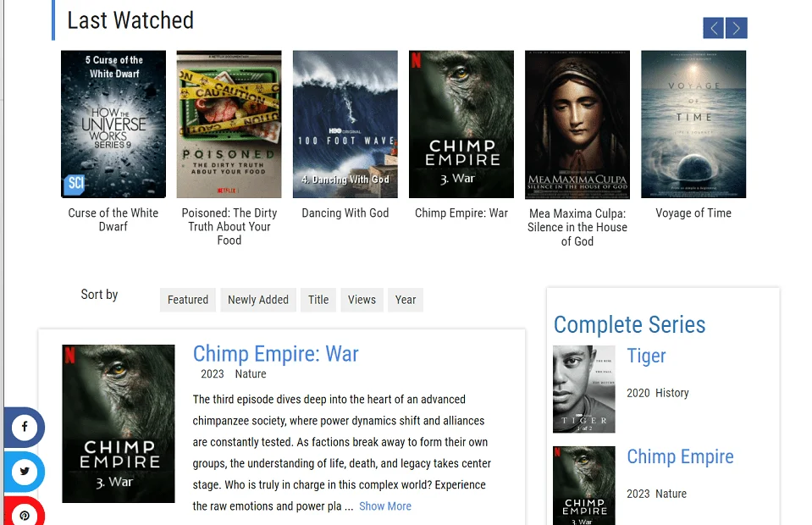Open 'Dancing With God' title link
This screenshot has height=525, width=812.
(345, 213)
